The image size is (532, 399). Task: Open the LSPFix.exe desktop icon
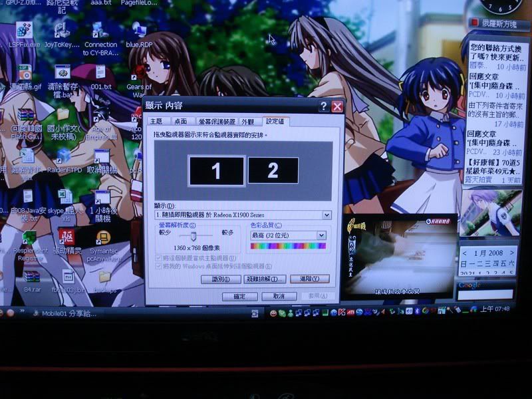[25, 35]
